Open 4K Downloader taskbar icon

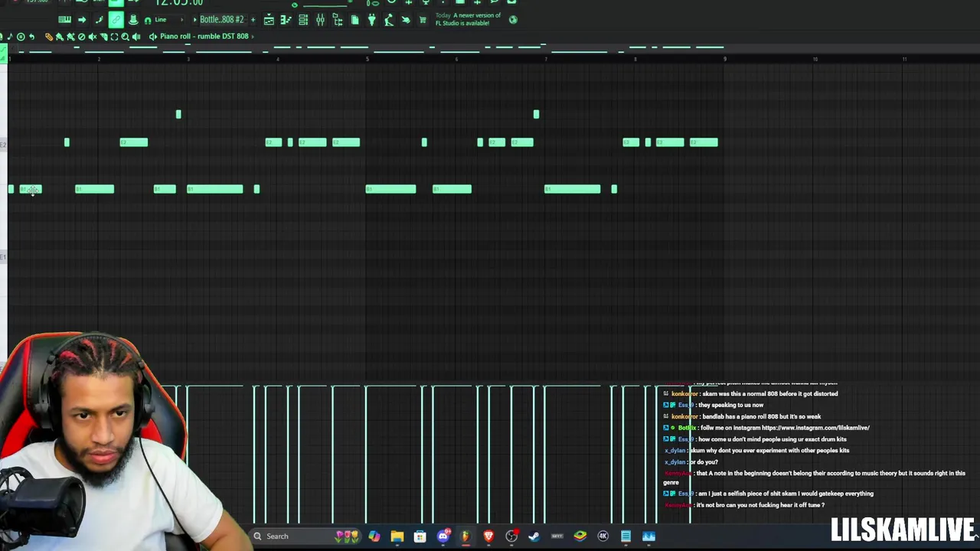click(603, 536)
